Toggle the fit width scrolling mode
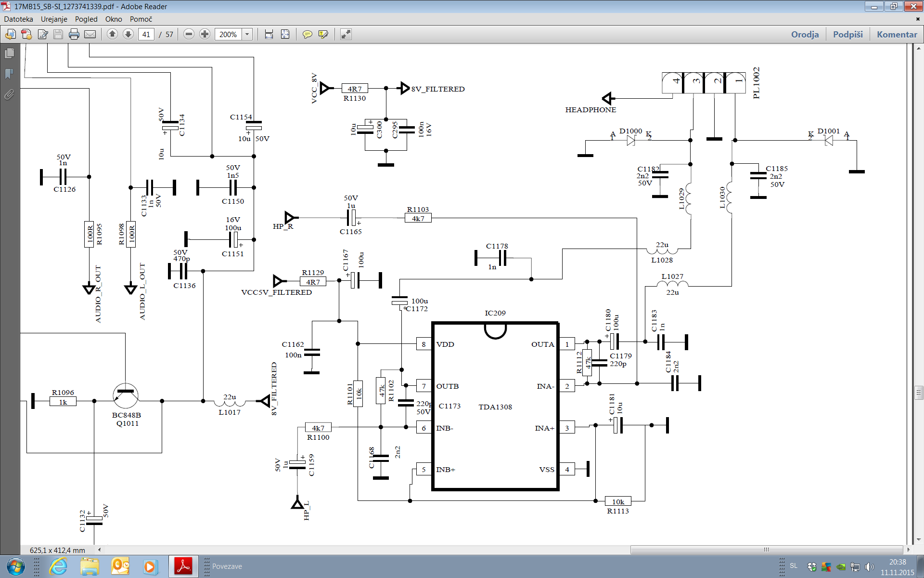The height and width of the screenshot is (578, 924). tap(269, 34)
